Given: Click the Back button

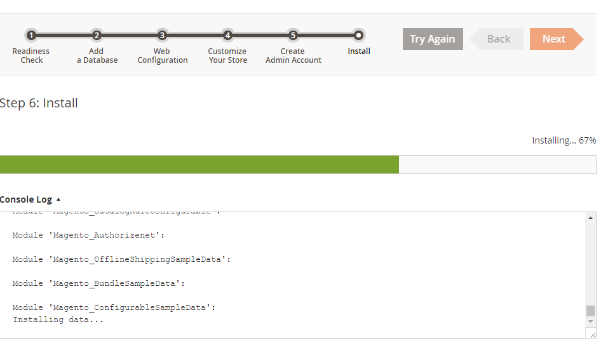Looking at the screenshot, I should coord(498,39).
